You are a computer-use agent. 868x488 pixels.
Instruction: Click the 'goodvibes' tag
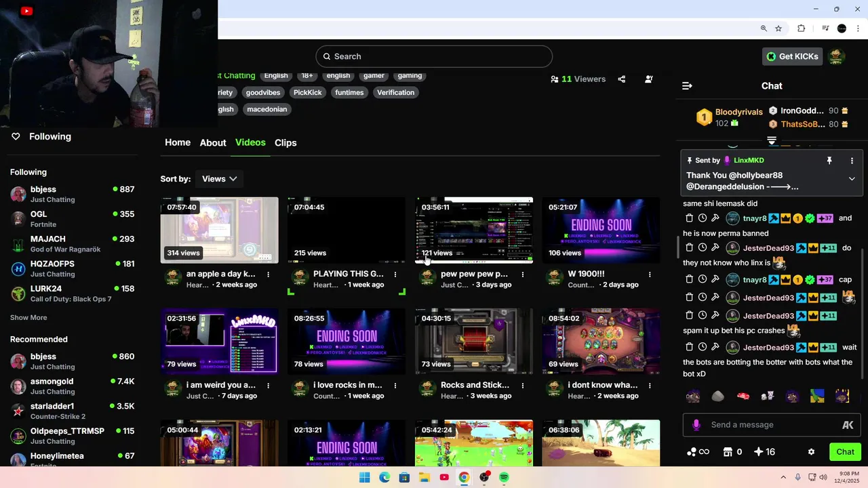tap(263, 93)
